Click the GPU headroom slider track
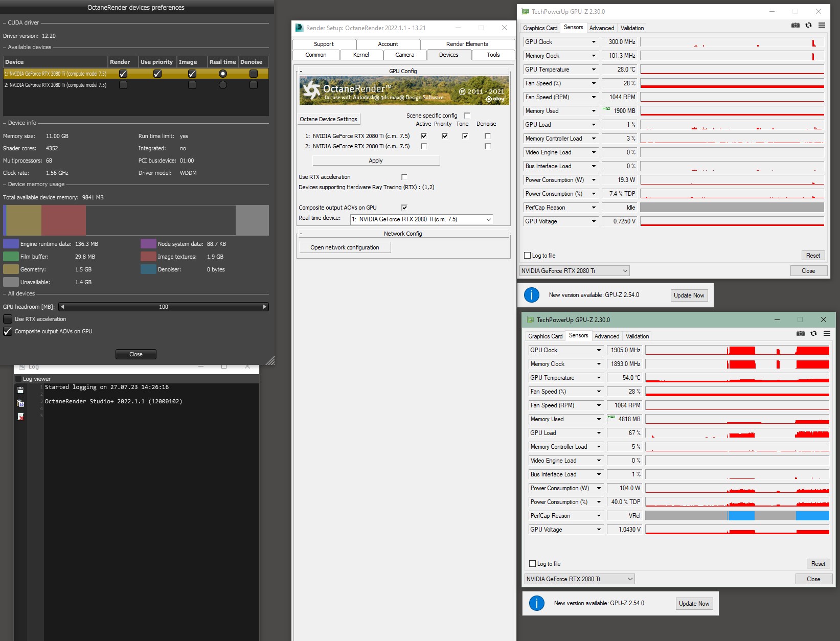Viewport: 840px width, 641px height. [164, 307]
